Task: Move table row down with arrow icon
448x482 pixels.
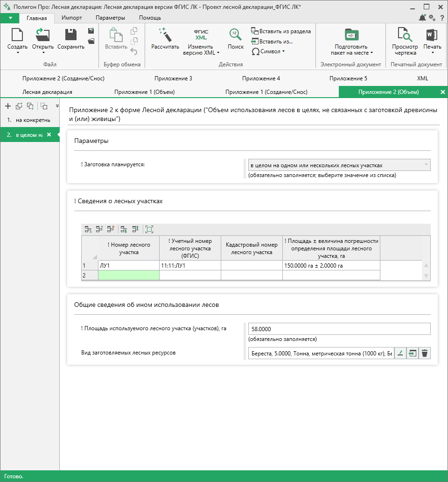Action: (x=124, y=229)
